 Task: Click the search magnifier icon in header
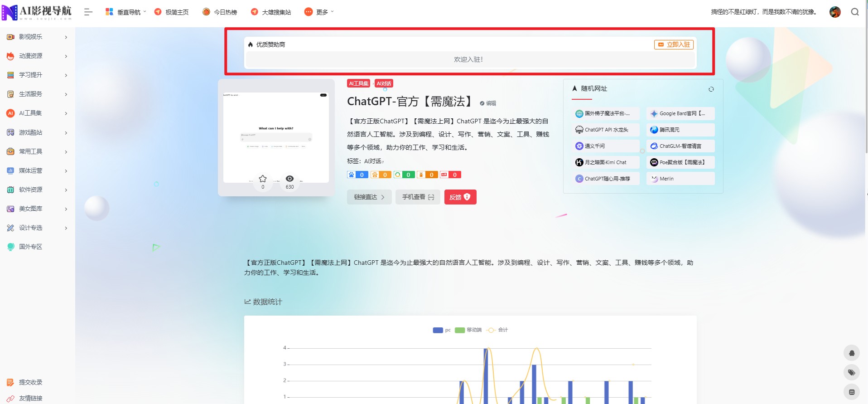[x=854, y=12]
